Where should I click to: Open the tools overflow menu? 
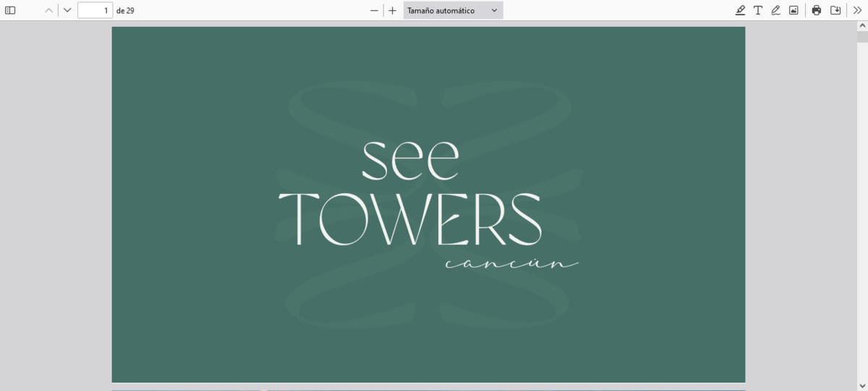[x=858, y=10]
